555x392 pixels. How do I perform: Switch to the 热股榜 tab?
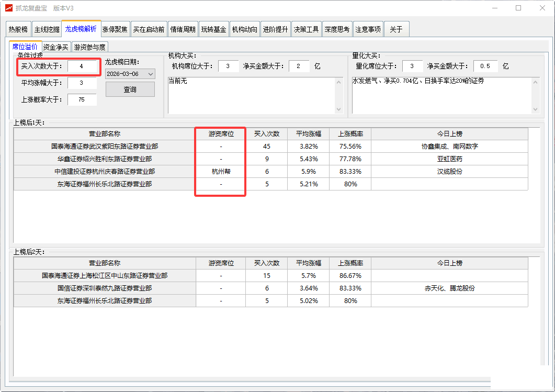18,29
